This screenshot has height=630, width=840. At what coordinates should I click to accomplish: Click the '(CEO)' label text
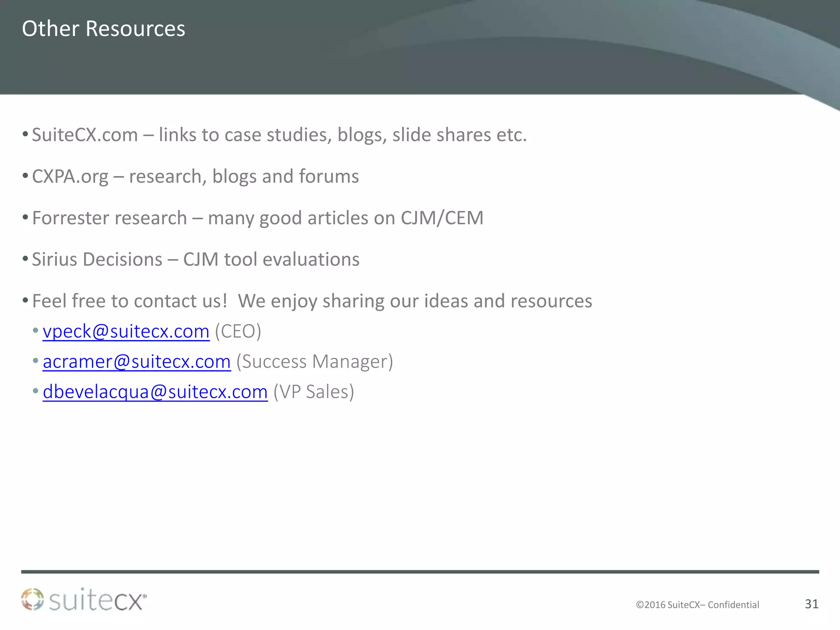pyautogui.click(x=238, y=331)
